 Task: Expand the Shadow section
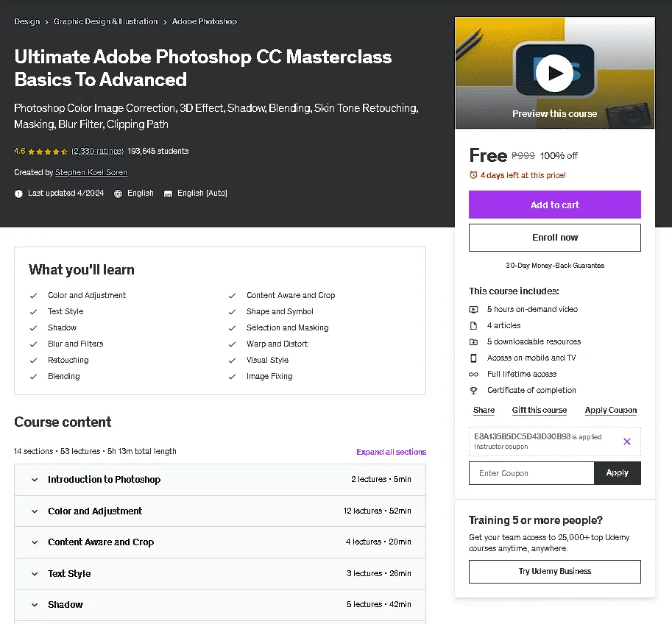pos(220,605)
